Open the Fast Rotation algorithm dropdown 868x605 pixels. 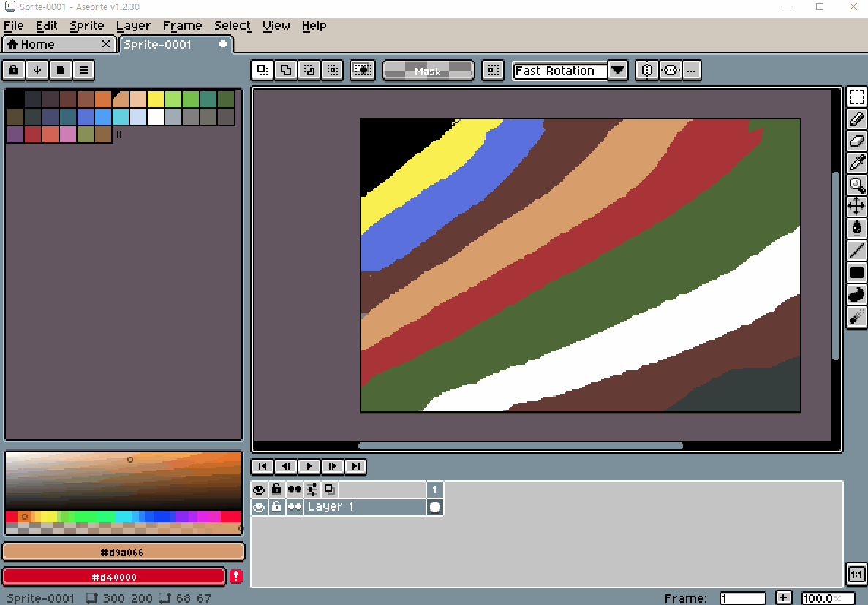pyautogui.click(x=618, y=70)
